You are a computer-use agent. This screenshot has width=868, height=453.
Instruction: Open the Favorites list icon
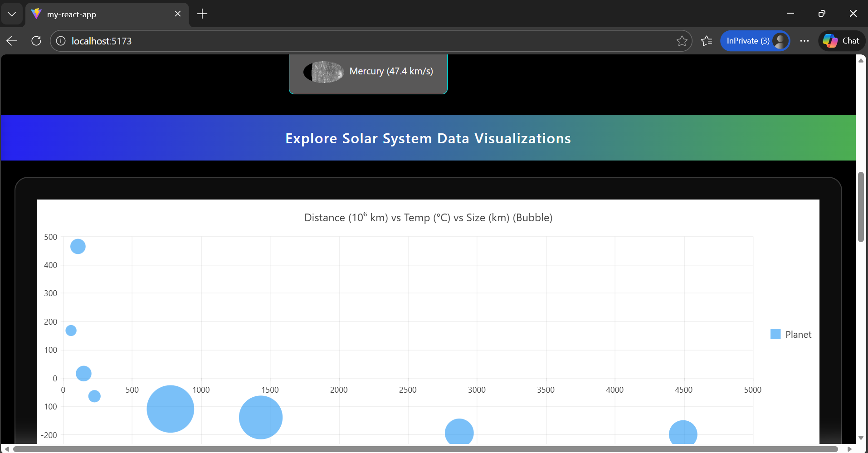[707, 41]
